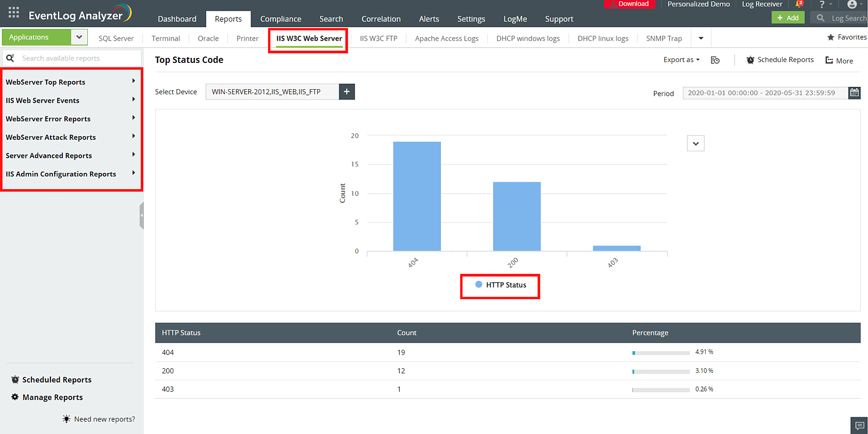Expand hidden tabs with the chevron after SNMP Trap

point(701,38)
